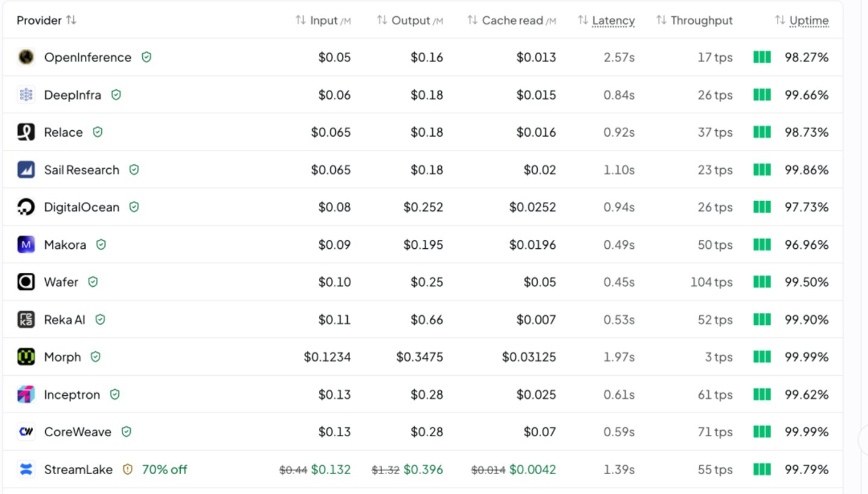Viewport: 868px width, 494px height.
Task: Sort by Input price column
Action: (x=323, y=20)
